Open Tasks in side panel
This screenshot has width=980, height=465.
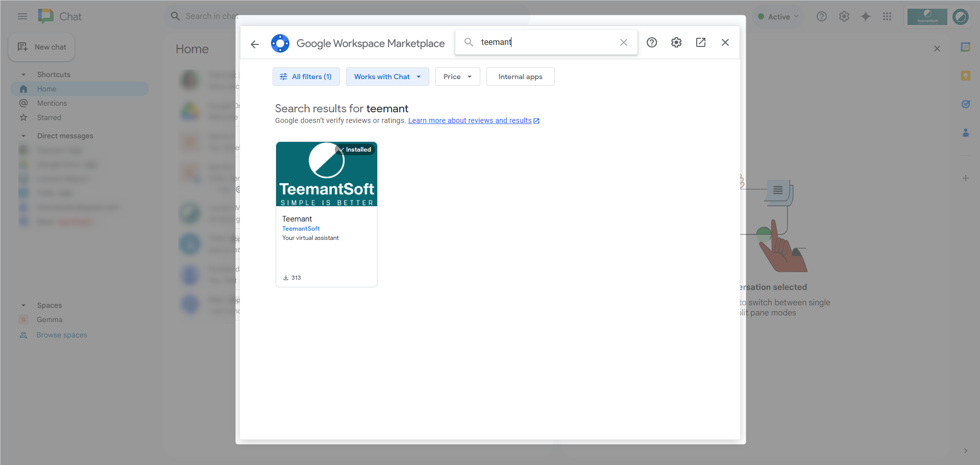966,104
